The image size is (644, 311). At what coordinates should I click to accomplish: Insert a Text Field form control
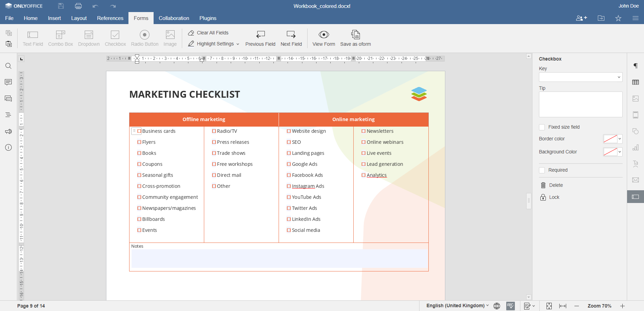(x=32, y=38)
